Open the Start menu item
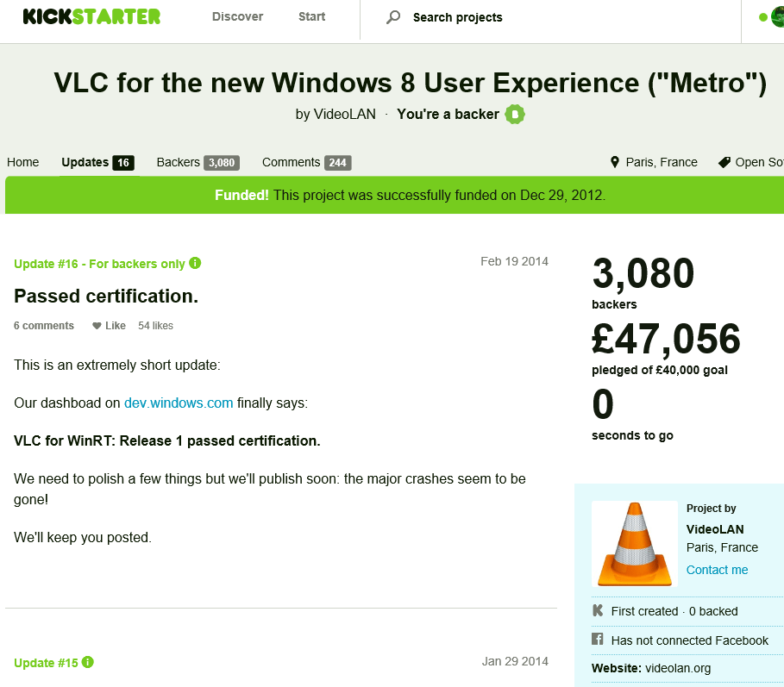Screen dimensions: 784x687 (x=311, y=17)
